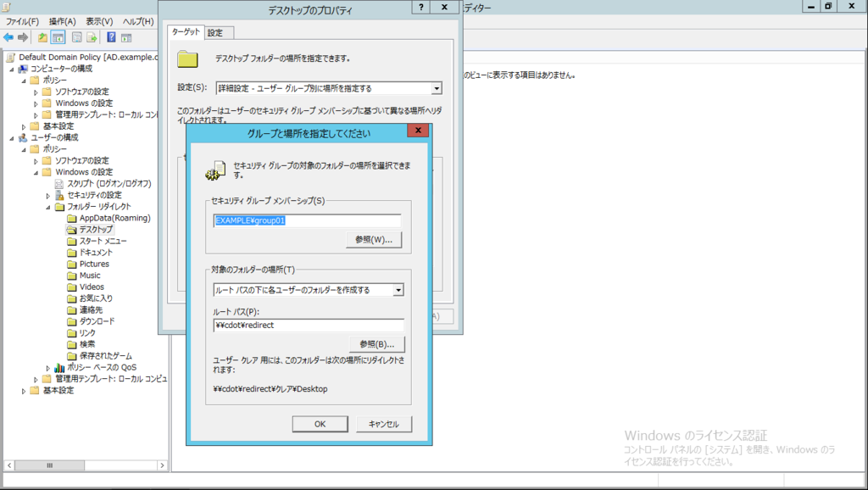Click the Up one level folder icon

[42, 37]
